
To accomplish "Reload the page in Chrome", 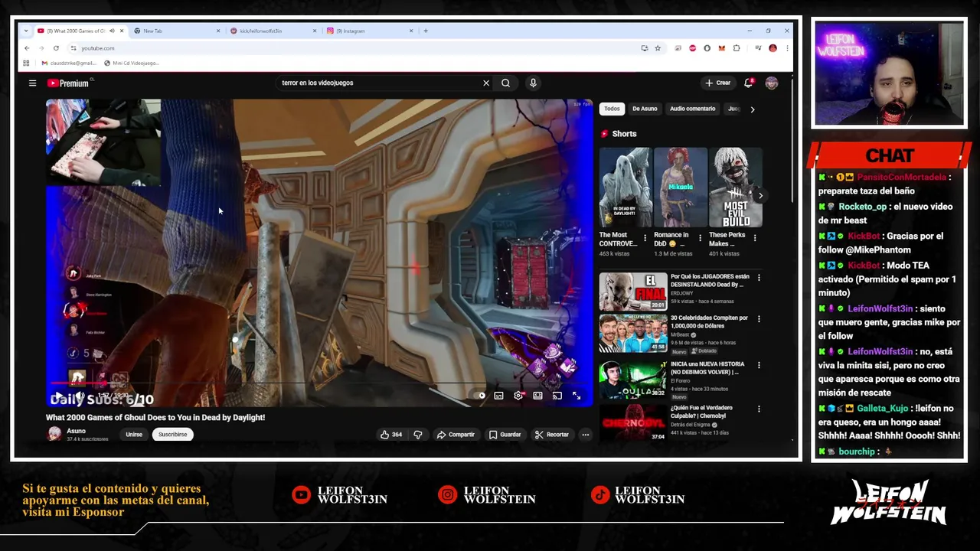I will (x=56, y=48).
